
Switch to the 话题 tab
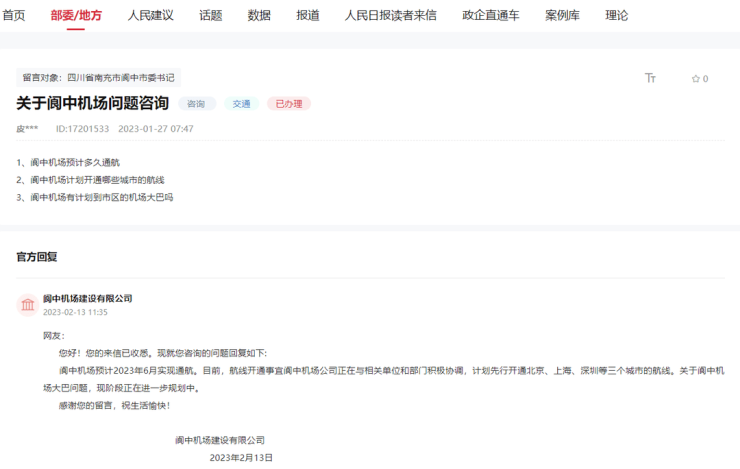click(x=211, y=15)
